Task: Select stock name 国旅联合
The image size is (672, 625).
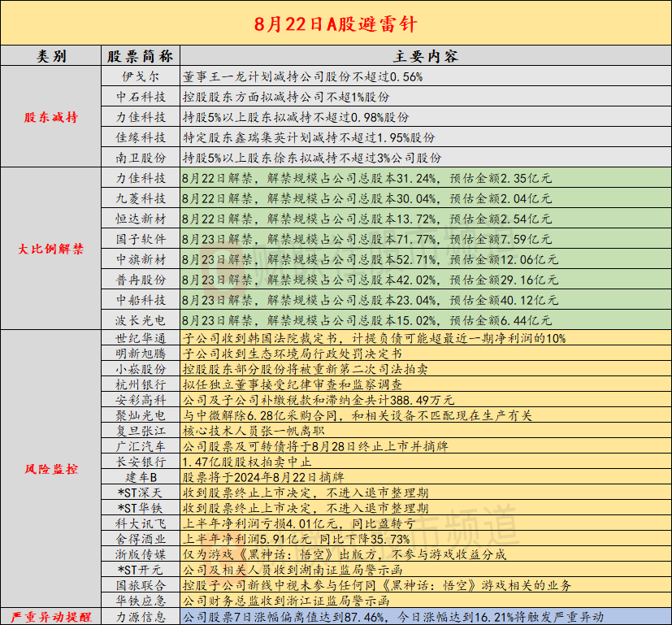Action: (141, 585)
